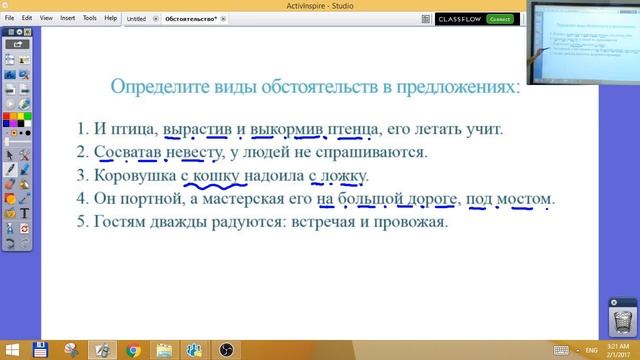Undo the last action
The width and height of the screenshot is (640, 360).
(x=10, y=243)
